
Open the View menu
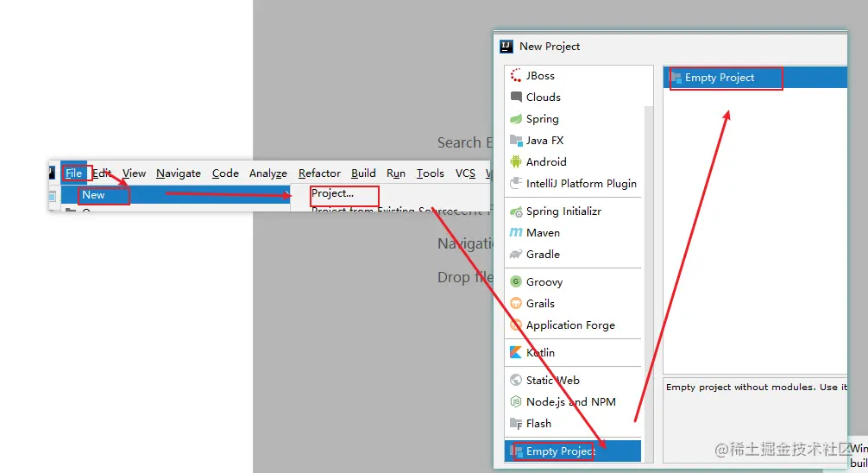coord(134,173)
